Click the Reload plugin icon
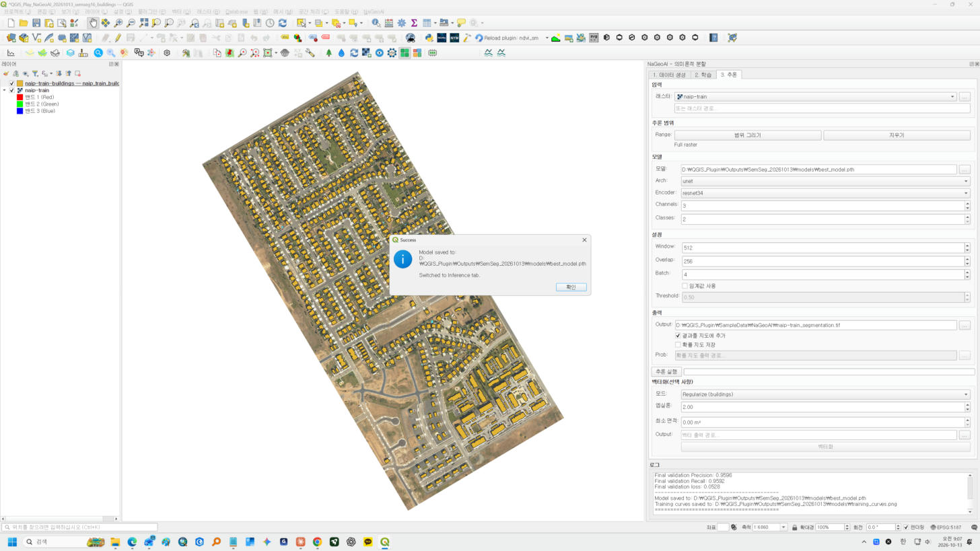The image size is (980, 551). tap(479, 38)
